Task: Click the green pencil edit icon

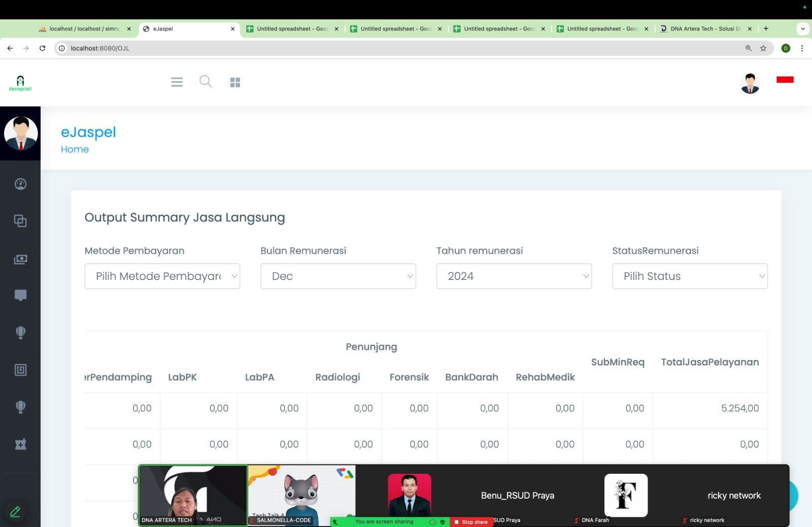Action: point(15,512)
